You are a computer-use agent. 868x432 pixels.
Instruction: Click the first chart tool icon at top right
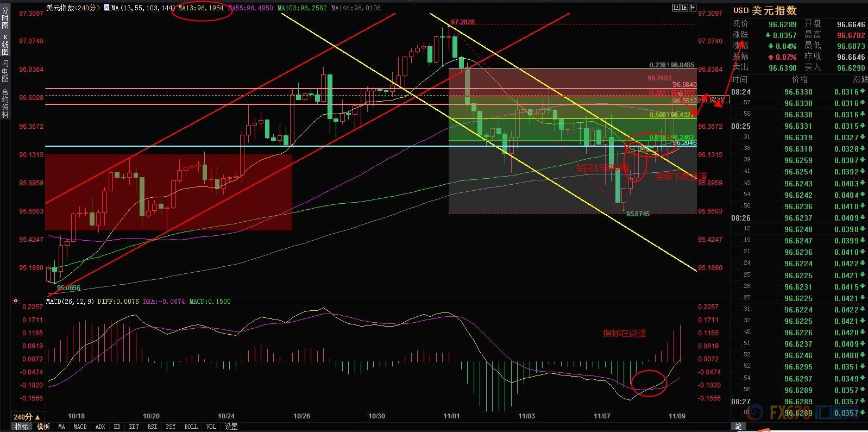(676, 8)
